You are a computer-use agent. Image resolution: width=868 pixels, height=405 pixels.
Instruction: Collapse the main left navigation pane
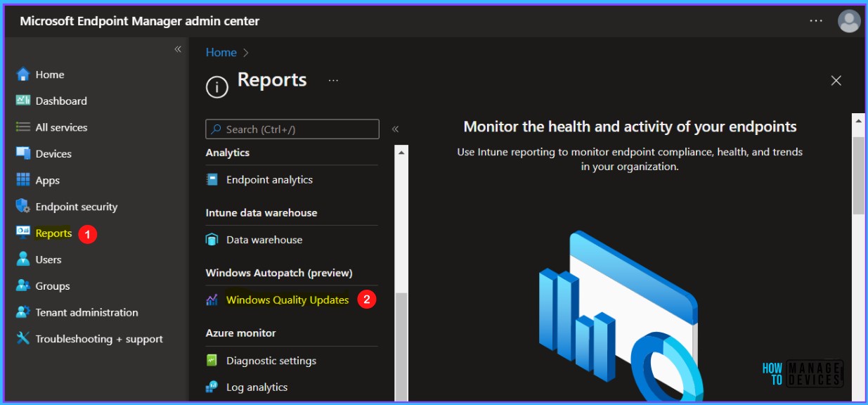pos(178,49)
